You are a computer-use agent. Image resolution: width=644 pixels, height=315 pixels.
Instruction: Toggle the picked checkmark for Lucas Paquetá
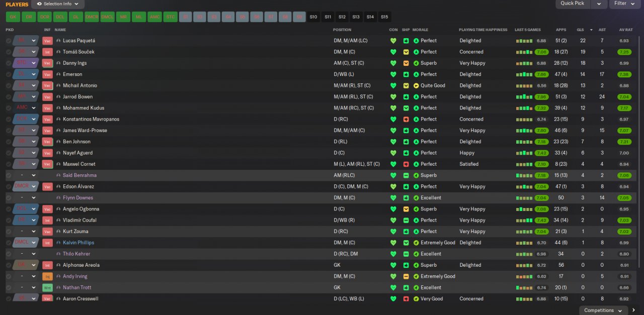point(9,41)
